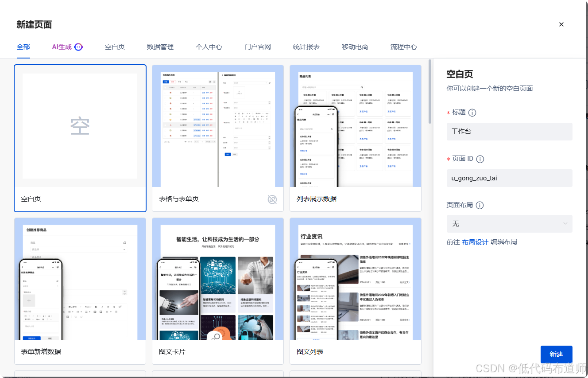Viewport: 588px width, 378px height.
Task: Select the 表格与表单页 template thumbnail
Action: (x=218, y=126)
